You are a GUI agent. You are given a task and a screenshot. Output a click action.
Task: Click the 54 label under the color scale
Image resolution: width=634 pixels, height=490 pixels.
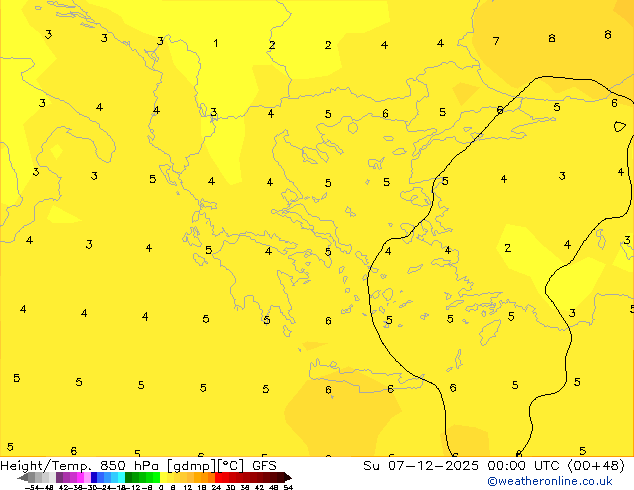click(288, 487)
